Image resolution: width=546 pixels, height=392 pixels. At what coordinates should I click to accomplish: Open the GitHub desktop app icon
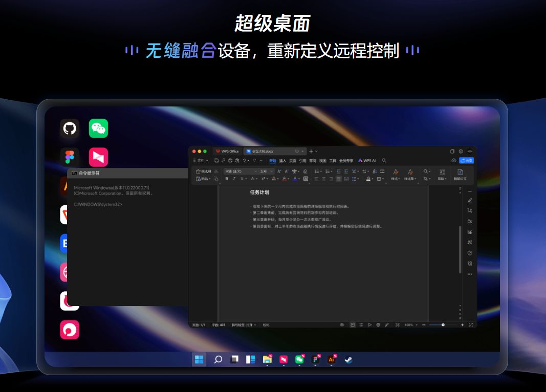(x=70, y=128)
